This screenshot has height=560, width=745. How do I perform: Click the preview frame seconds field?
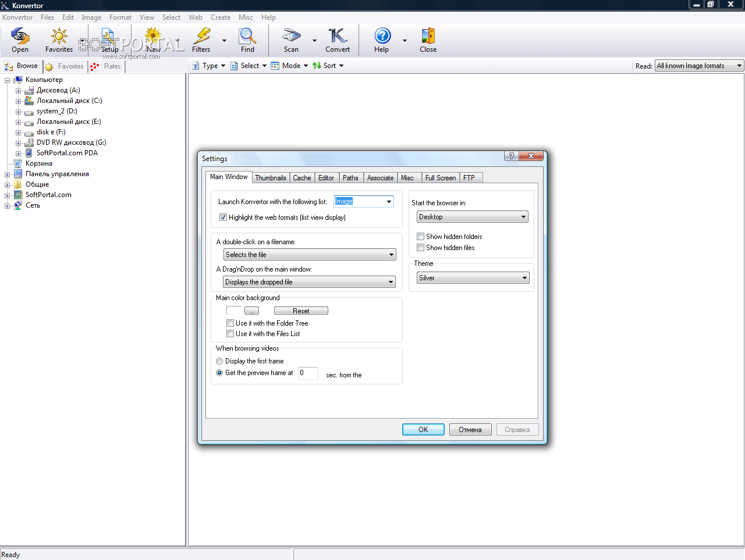click(308, 373)
